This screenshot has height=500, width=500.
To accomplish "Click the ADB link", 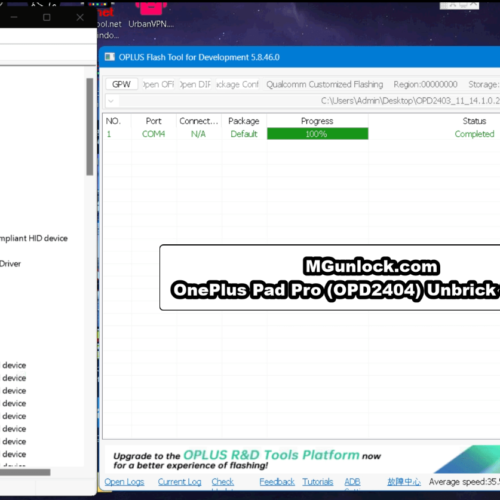I will pyautogui.click(x=352, y=482).
